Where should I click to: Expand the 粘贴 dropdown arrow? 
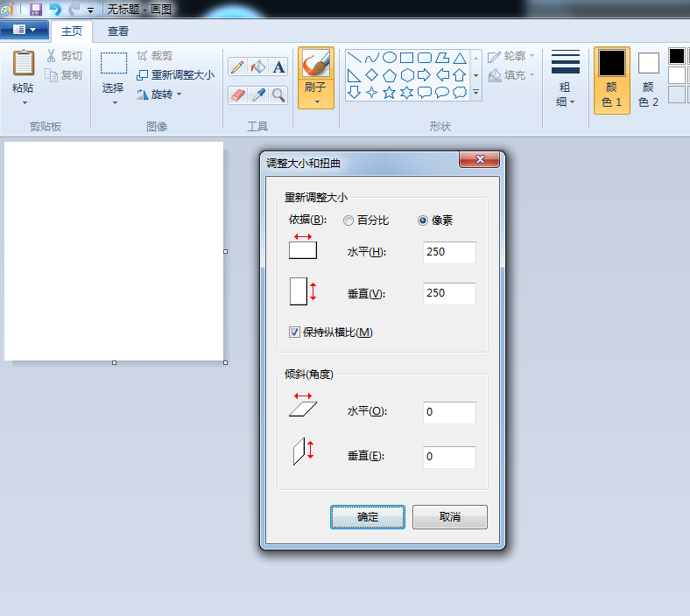click(x=25, y=102)
